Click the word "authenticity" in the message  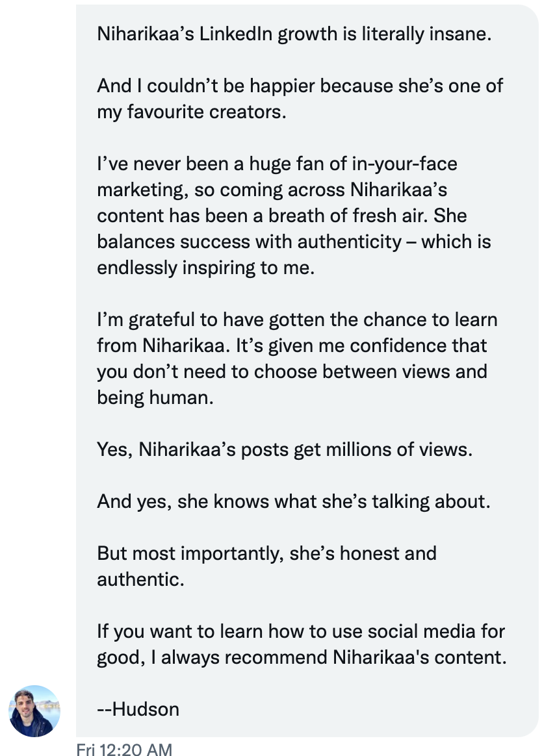pyautogui.click(x=350, y=242)
